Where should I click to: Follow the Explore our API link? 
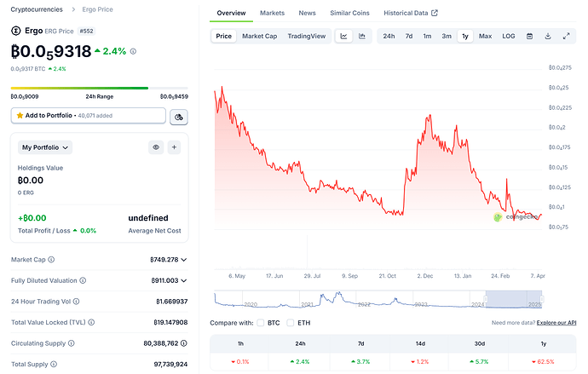click(x=556, y=323)
